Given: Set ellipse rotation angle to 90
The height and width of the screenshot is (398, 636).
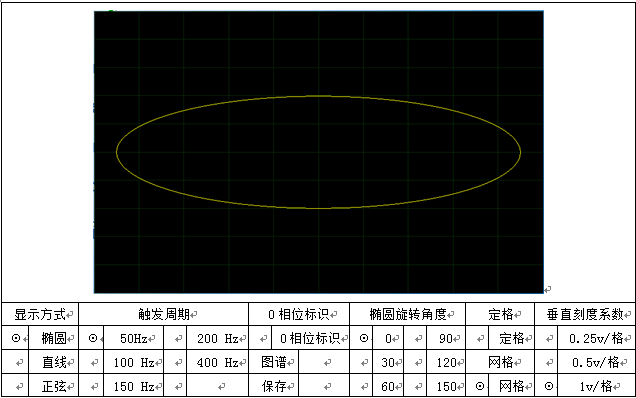Looking at the screenshot, I should (446, 338).
